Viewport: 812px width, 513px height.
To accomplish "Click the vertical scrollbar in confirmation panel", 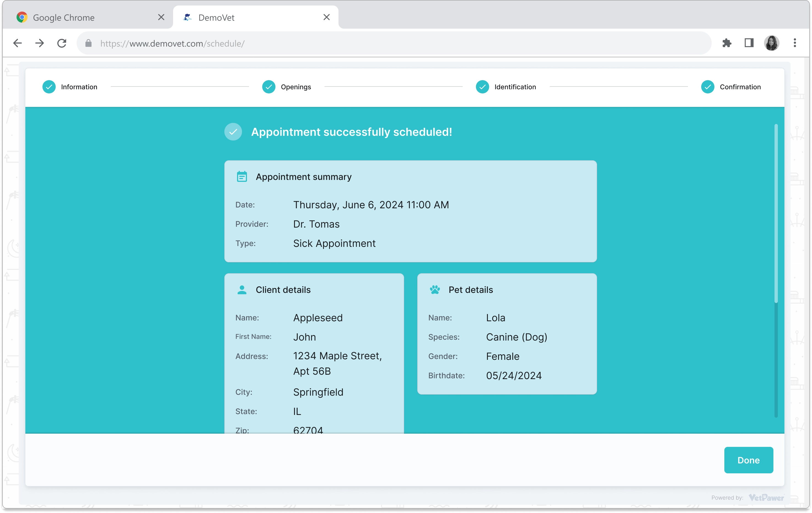I will click(776, 213).
